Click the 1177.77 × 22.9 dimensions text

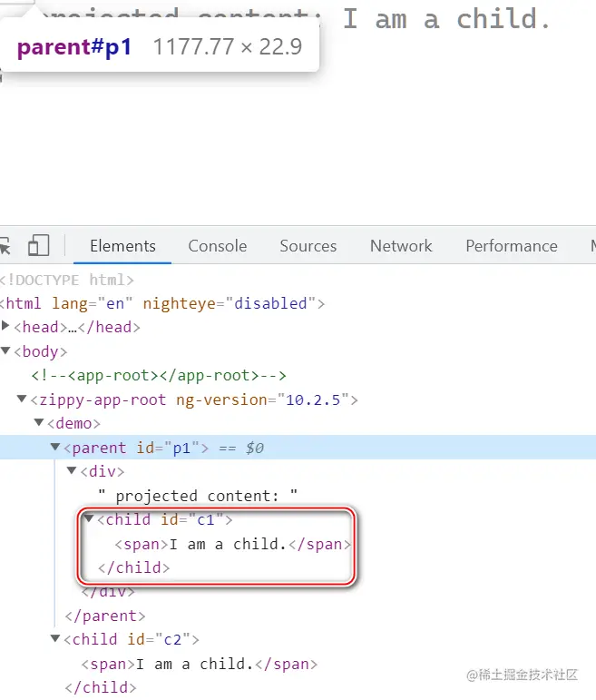point(228,47)
